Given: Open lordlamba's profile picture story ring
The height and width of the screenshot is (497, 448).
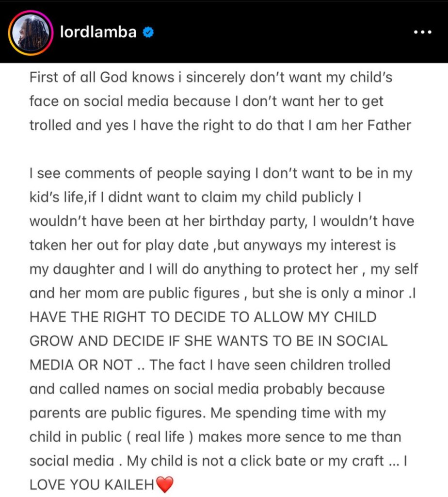Looking at the screenshot, I should [x=31, y=33].
